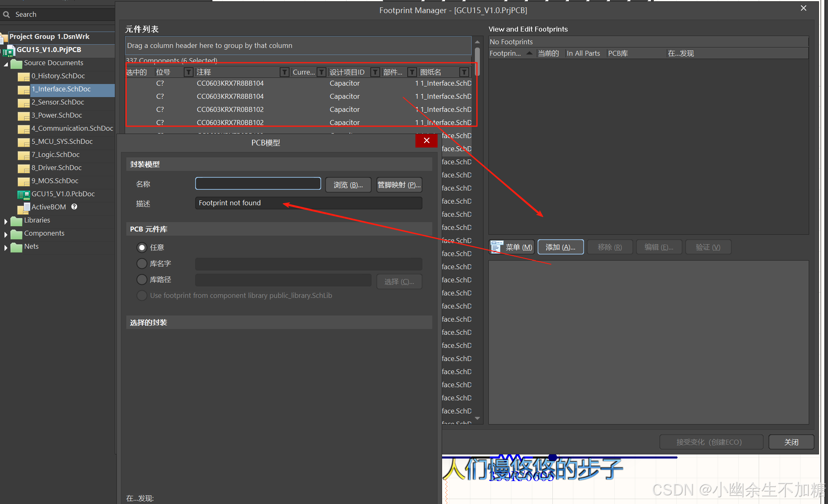Screen dimensions: 828x504
Task: Click the 7_Logic.SchDoc schematic icon
Action: click(x=24, y=155)
